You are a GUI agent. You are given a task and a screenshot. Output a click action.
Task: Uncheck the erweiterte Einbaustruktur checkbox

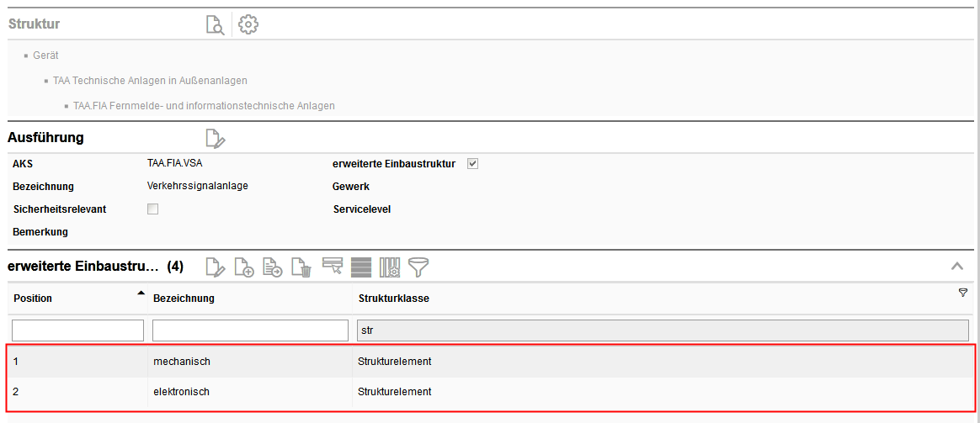(472, 164)
